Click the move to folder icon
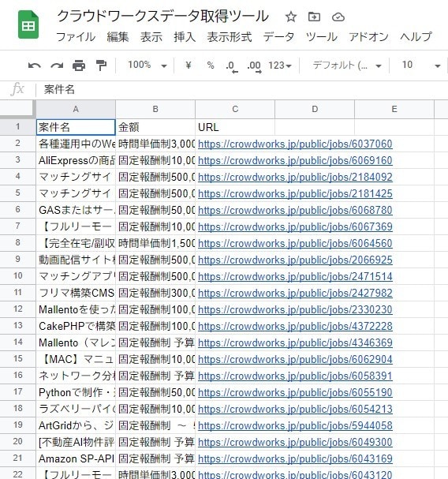The height and width of the screenshot is (479, 448). click(x=314, y=17)
